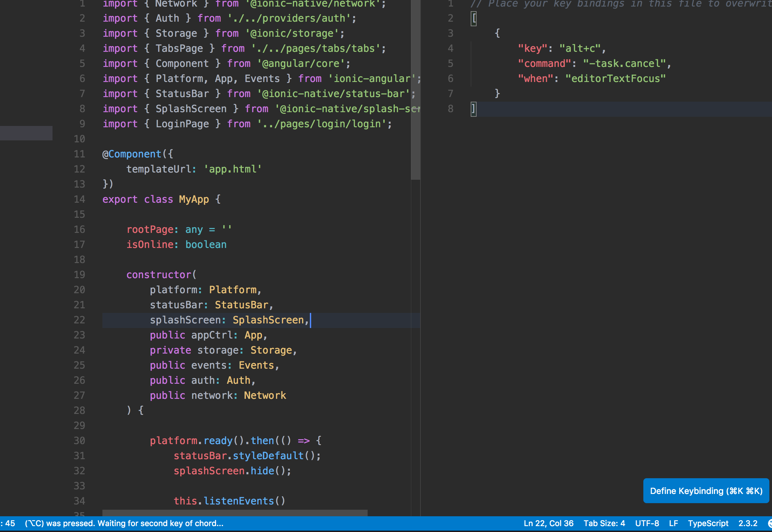Click platform.ready().then line
This screenshot has width=772, height=532.
pyautogui.click(x=235, y=441)
